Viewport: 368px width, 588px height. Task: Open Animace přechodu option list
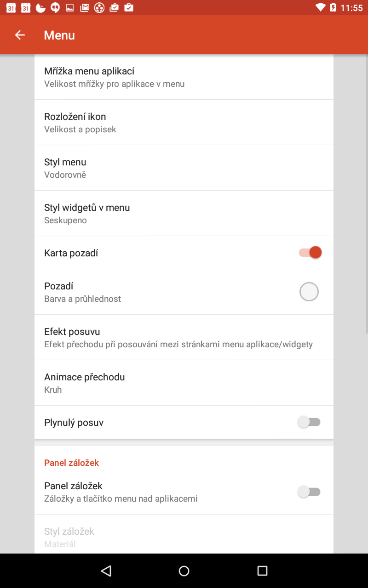tap(184, 383)
